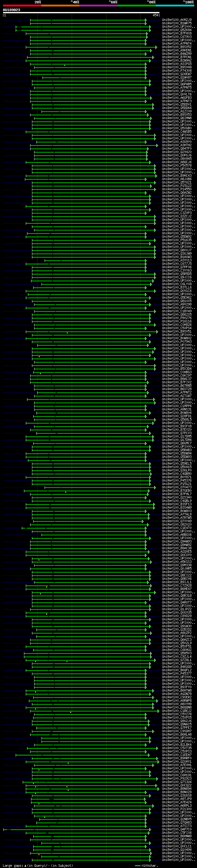The width and height of the screenshot is (197, 868).
Task: Click the green ~80% identity legend segment
Action: click(136, 6)
